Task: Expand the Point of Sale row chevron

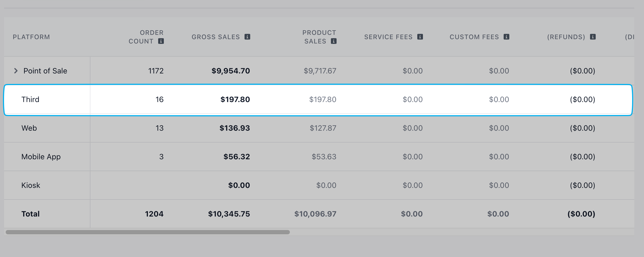Action: (x=16, y=71)
